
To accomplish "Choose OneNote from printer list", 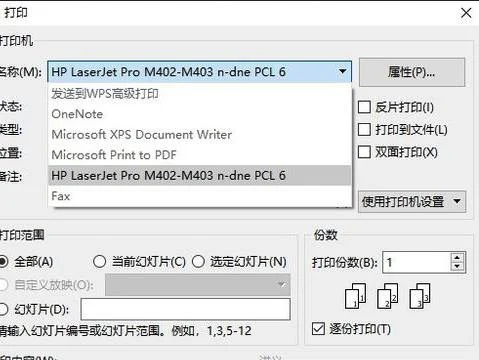I will click(200, 114).
